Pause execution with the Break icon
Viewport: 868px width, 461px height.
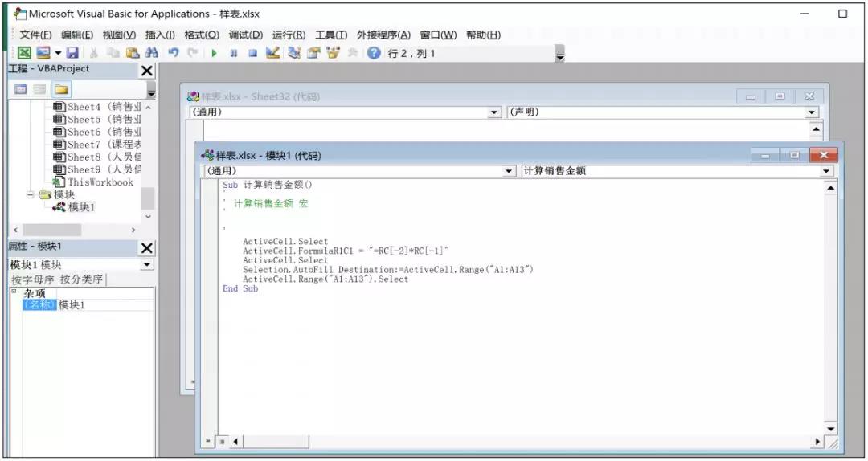tap(234, 53)
